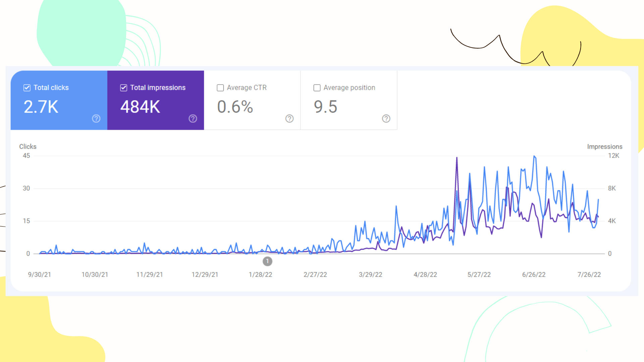Click the 5/27/22 date label
Viewport: 644px width, 362px height.
tap(479, 275)
